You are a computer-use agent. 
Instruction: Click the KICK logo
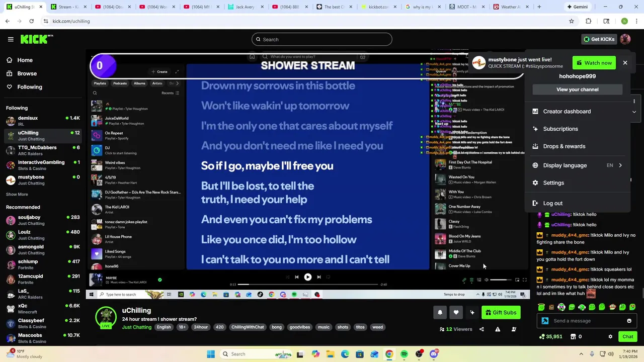pos(37,39)
